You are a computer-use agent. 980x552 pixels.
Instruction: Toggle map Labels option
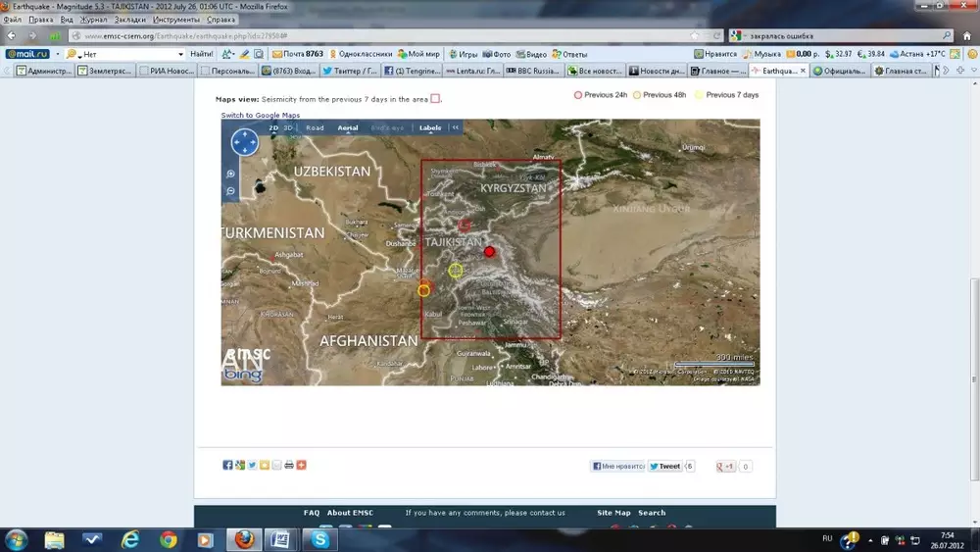coord(430,127)
